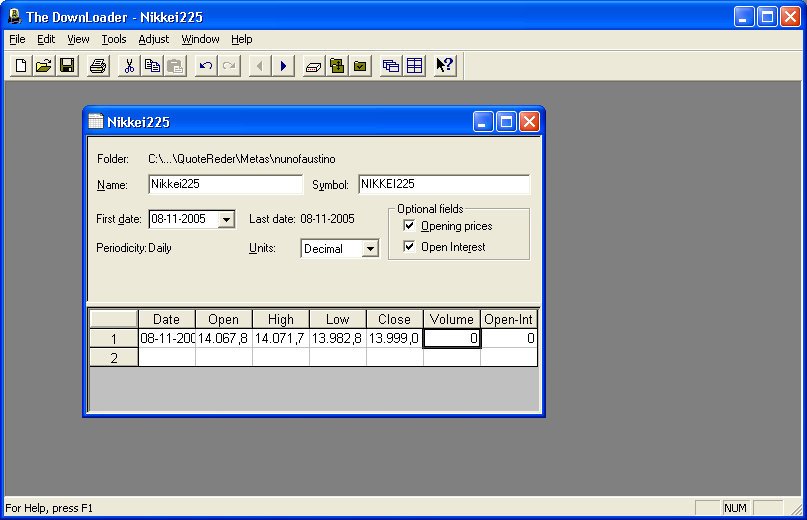Open the Tools menu

click(x=114, y=39)
